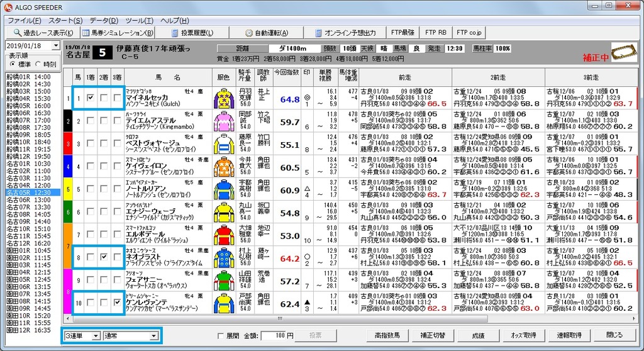This screenshot has height=351, width=644.
Task: Click the 前走 column header
Action: [x=405, y=77]
